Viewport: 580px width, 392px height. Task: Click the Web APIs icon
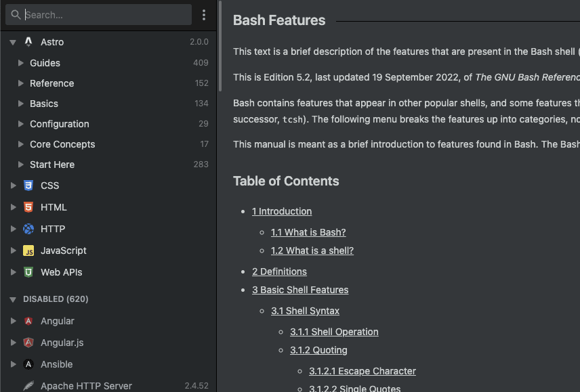[x=28, y=272]
